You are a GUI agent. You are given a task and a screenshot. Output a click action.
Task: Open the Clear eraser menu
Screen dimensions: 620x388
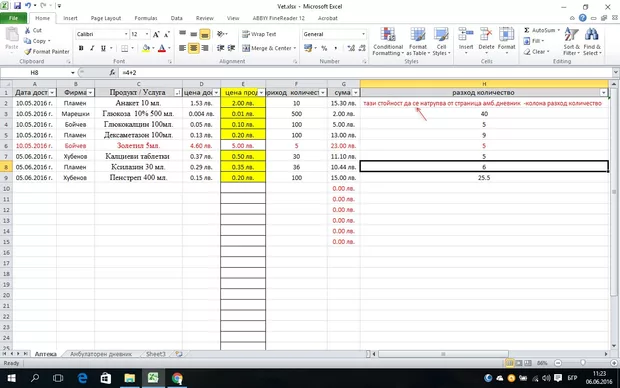pyautogui.click(x=536, y=52)
